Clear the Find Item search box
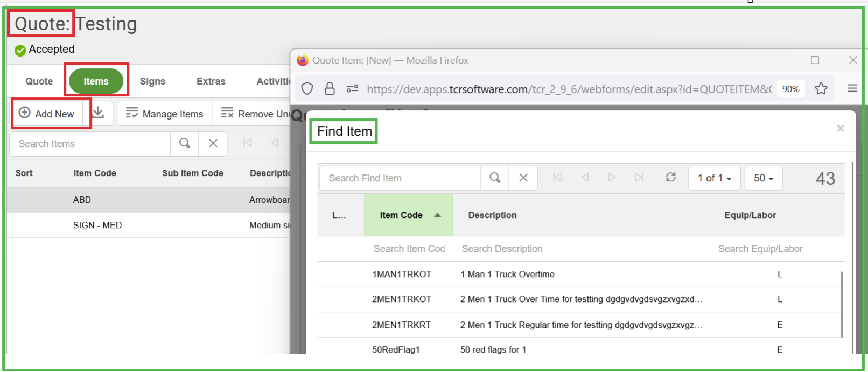The height and width of the screenshot is (372, 868). pyautogui.click(x=523, y=178)
